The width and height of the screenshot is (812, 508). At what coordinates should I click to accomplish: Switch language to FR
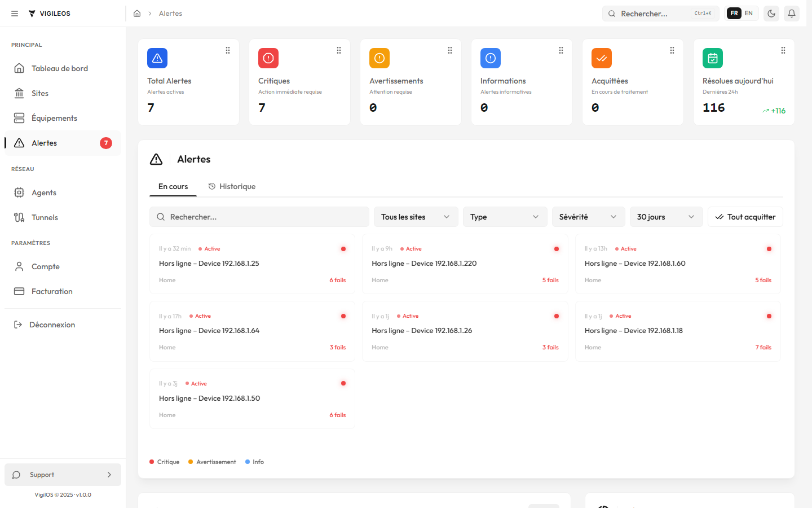point(734,13)
